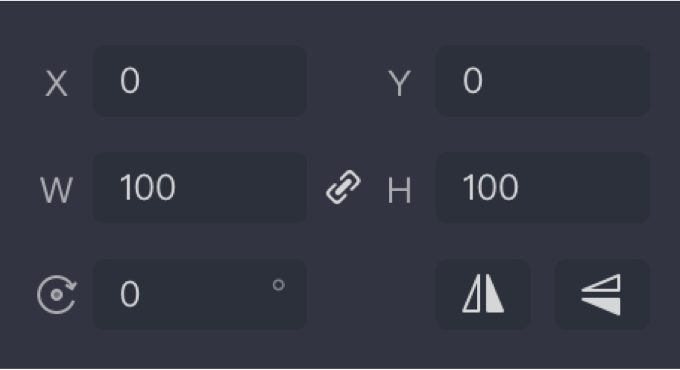Focus the Y position input field

tap(543, 81)
